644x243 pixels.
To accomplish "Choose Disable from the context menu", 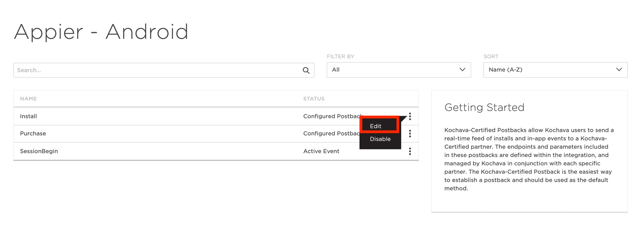I will click(x=380, y=139).
